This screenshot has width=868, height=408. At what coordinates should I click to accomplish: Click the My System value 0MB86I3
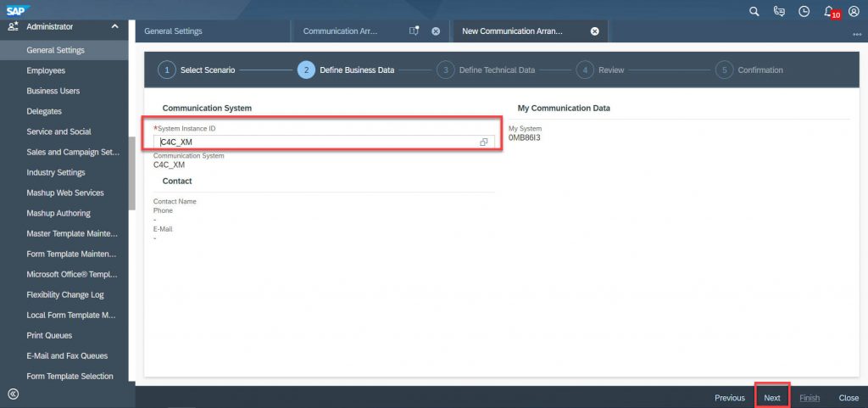tap(524, 138)
